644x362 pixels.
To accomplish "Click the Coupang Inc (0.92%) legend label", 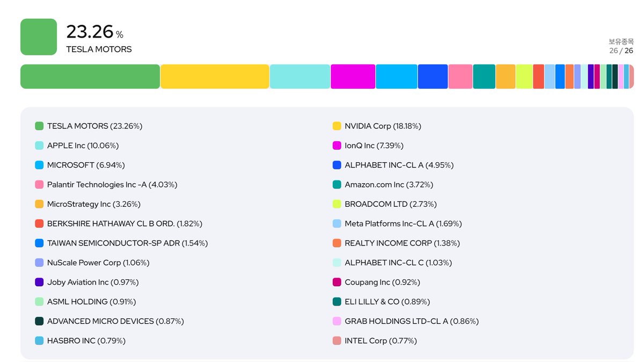I will [383, 282].
